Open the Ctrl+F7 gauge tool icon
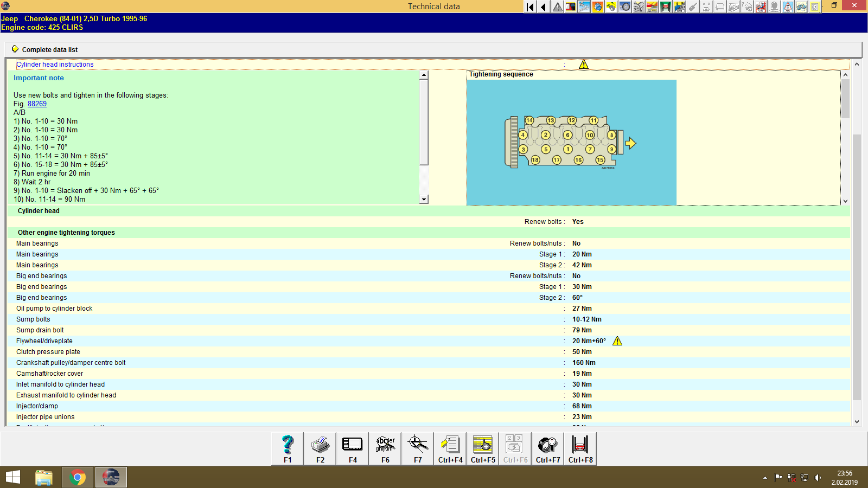 coord(547,448)
